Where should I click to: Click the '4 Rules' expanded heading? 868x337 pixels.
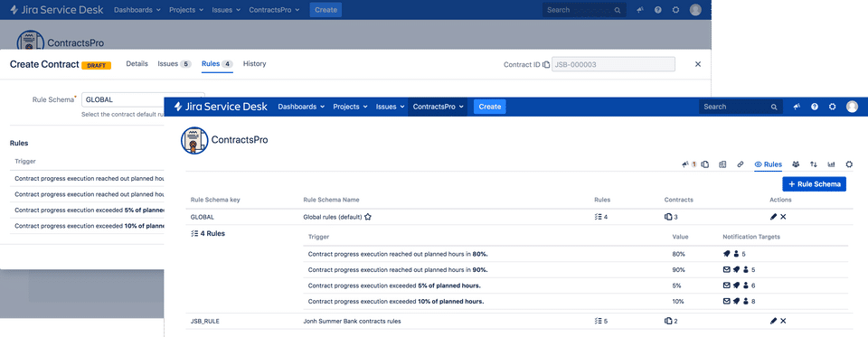pyautogui.click(x=208, y=233)
